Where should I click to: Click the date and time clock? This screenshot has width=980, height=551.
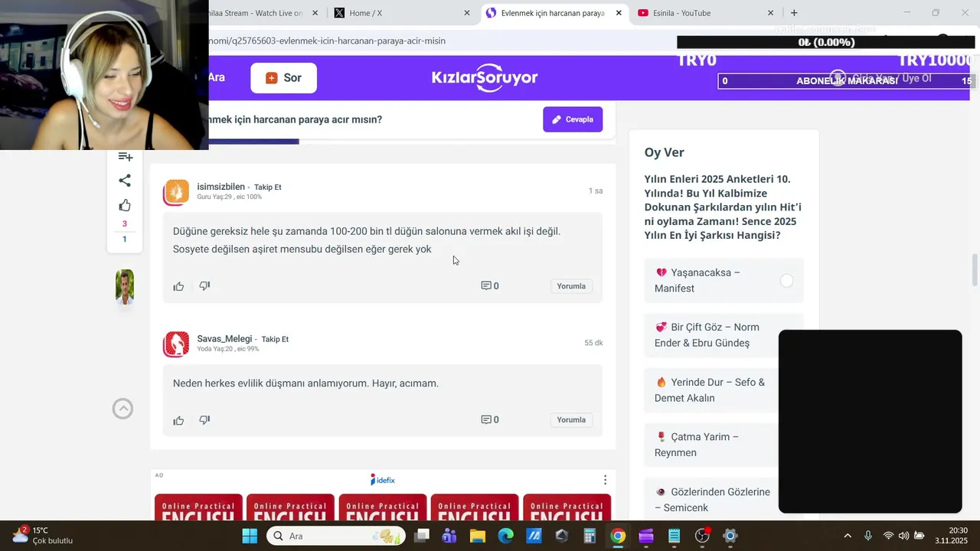tap(952, 536)
